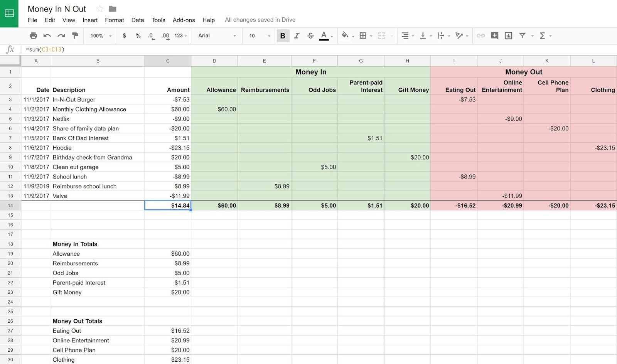Click the select-all corner box
This screenshot has height=364, width=617.
click(10, 61)
